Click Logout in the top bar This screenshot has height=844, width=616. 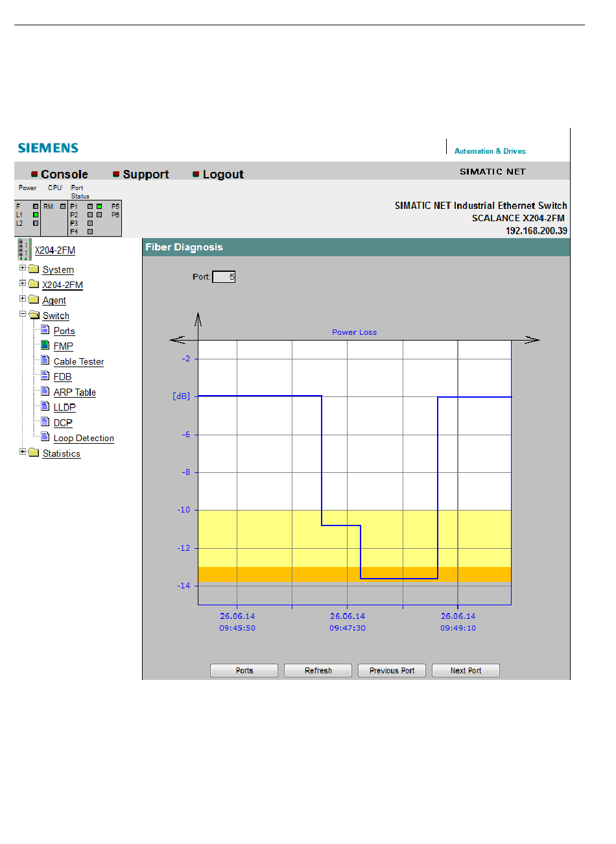[222, 175]
